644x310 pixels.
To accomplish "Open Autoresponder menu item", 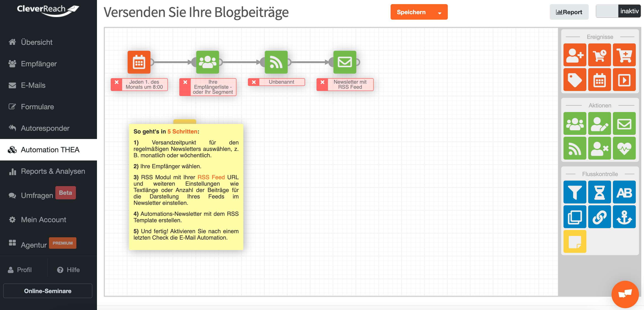I will (x=48, y=128).
